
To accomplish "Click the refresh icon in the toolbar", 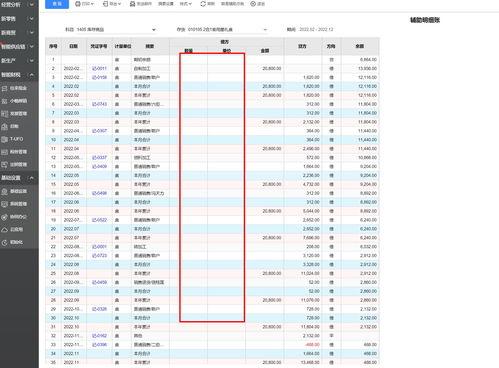I will coord(203,4).
